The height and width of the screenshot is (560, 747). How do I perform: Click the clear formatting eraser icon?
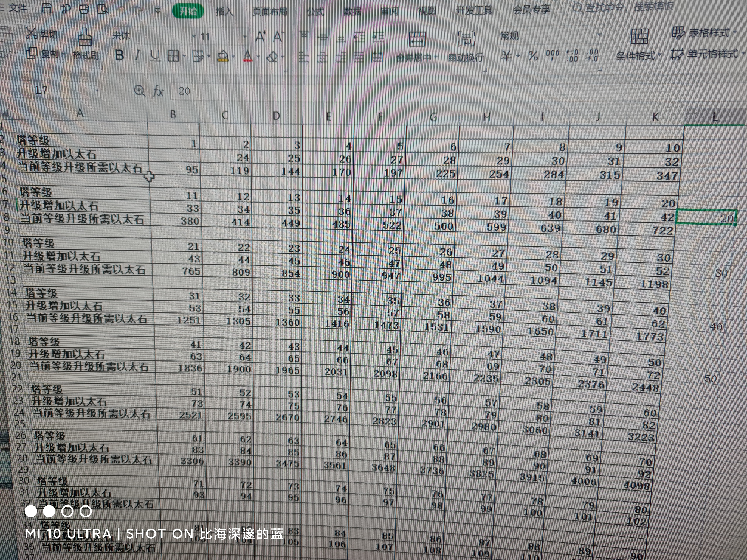point(272,57)
